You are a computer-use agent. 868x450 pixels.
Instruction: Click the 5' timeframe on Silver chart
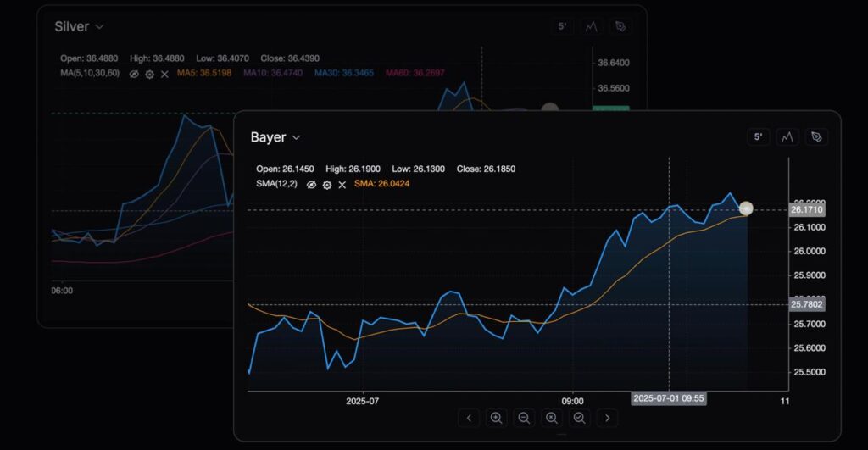pyautogui.click(x=562, y=27)
